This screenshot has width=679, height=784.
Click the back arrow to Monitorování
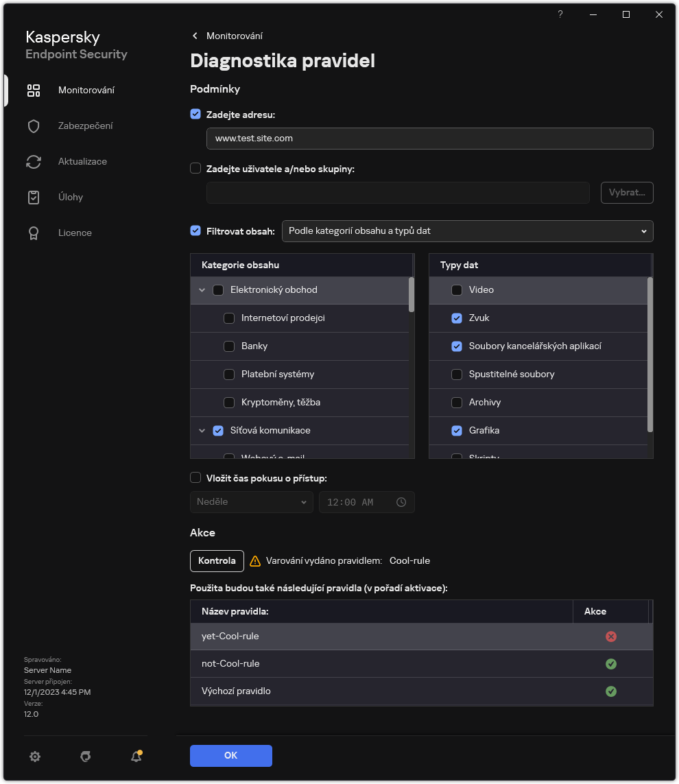194,35
